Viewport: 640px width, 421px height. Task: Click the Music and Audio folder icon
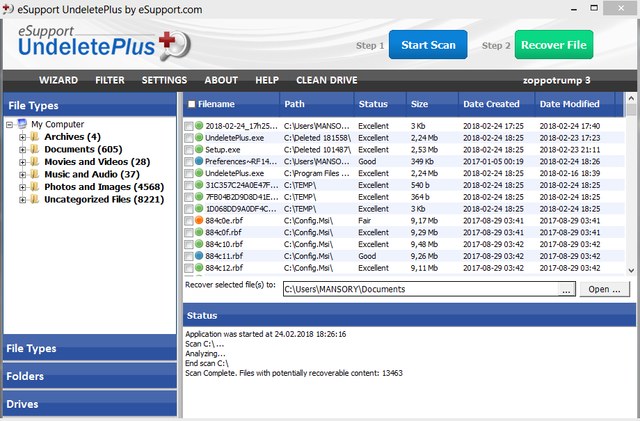click(x=34, y=174)
